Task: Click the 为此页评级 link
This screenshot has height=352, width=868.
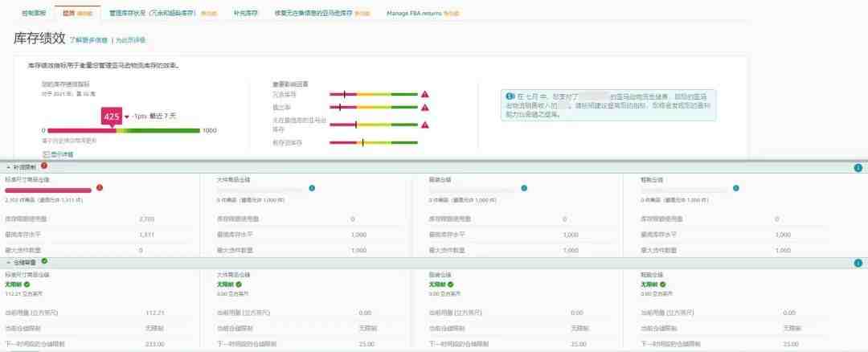Action: (x=131, y=40)
